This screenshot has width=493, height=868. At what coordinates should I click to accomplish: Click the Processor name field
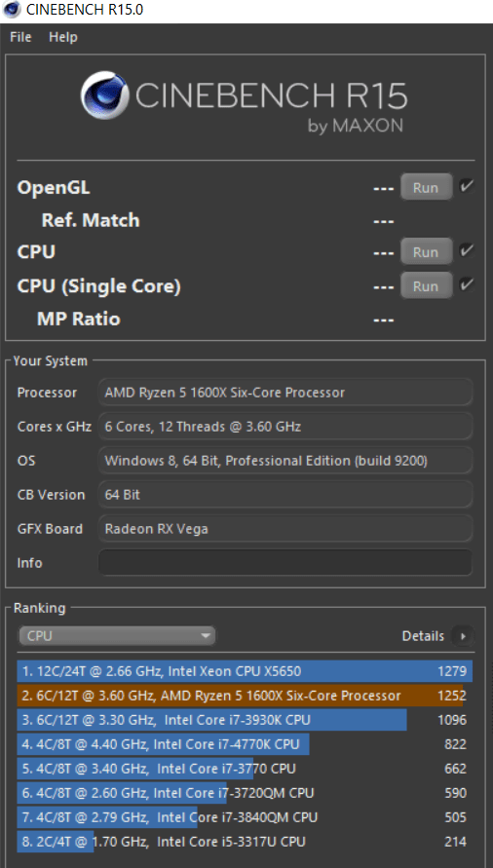285,393
